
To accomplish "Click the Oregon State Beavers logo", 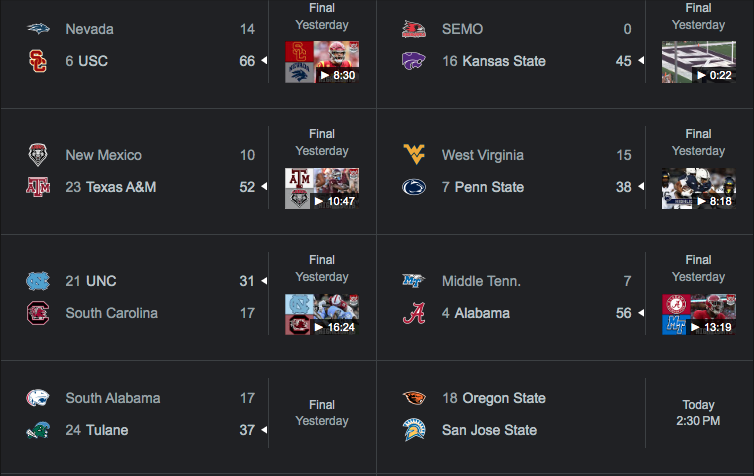I will 414,398.
